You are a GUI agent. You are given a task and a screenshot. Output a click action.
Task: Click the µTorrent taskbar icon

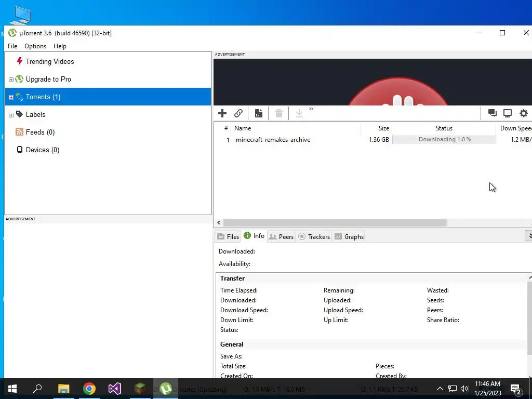tap(166, 389)
